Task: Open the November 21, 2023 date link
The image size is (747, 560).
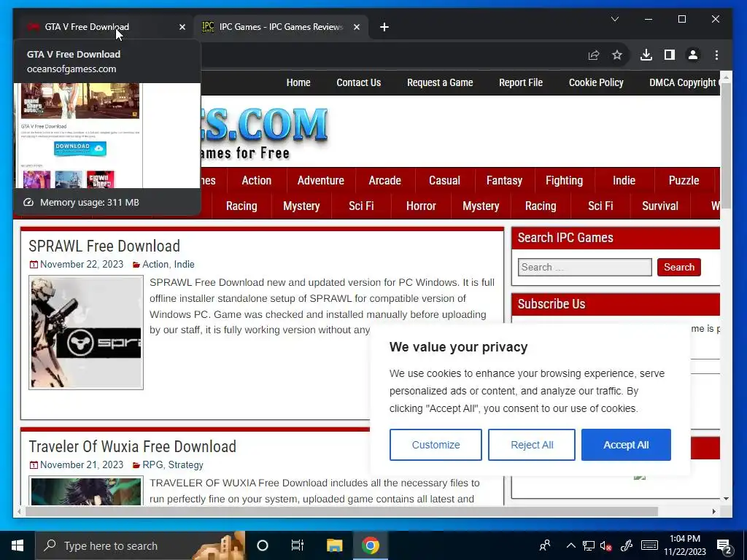Action: pos(82,464)
